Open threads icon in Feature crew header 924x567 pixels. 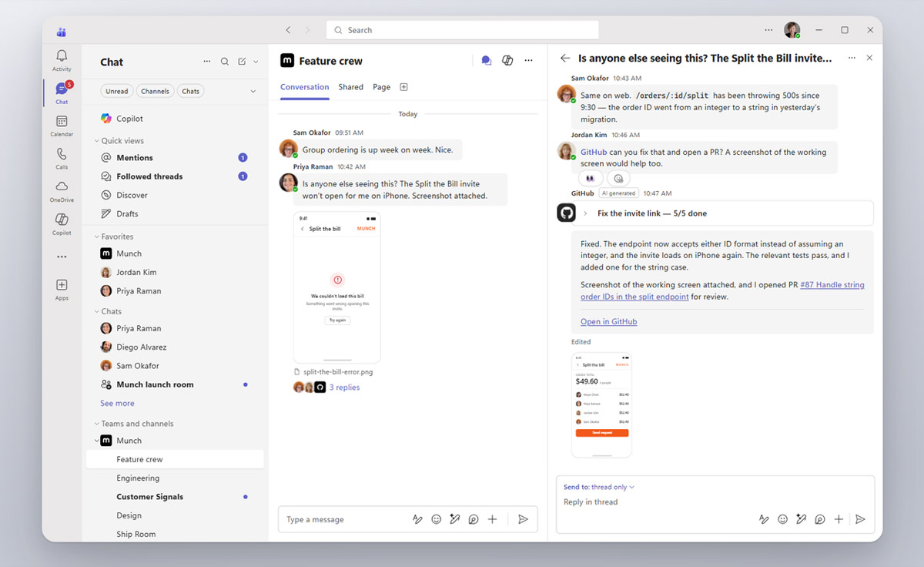[x=487, y=61]
